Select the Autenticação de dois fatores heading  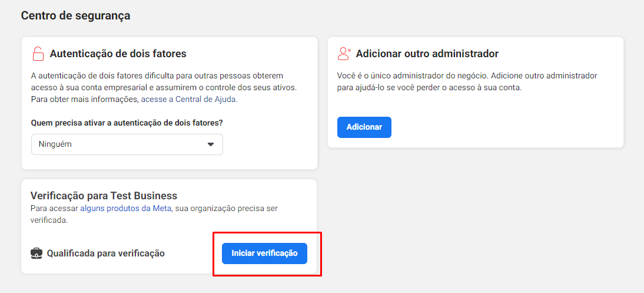pyautogui.click(x=118, y=54)
